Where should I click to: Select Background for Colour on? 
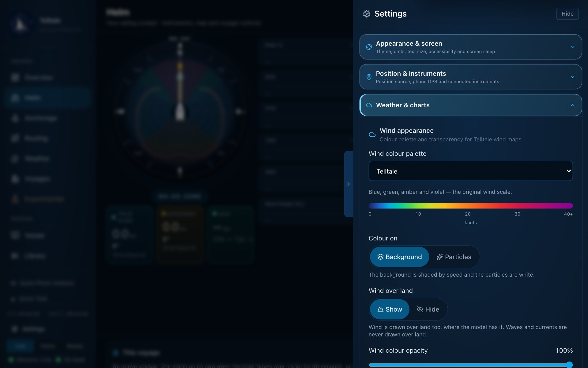[399, 257]
